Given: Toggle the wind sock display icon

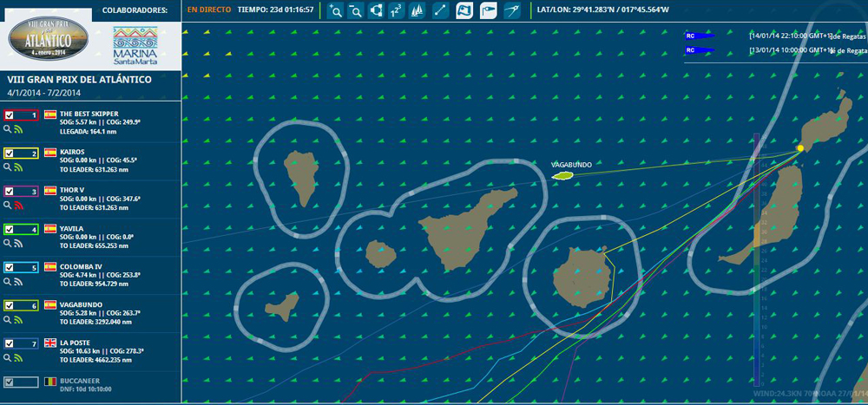Looking at the screenshot, I should [488, 10].
